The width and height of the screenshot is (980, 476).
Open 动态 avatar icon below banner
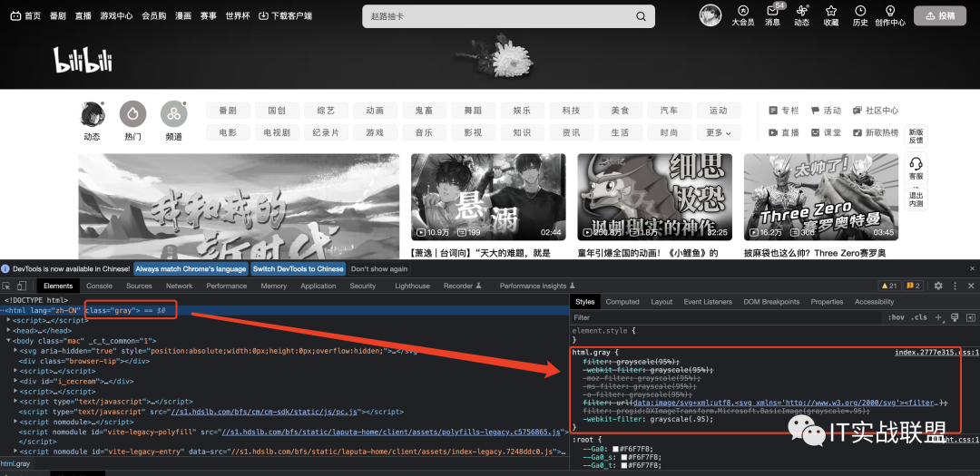pyautogui.click(x=92, y=113)
